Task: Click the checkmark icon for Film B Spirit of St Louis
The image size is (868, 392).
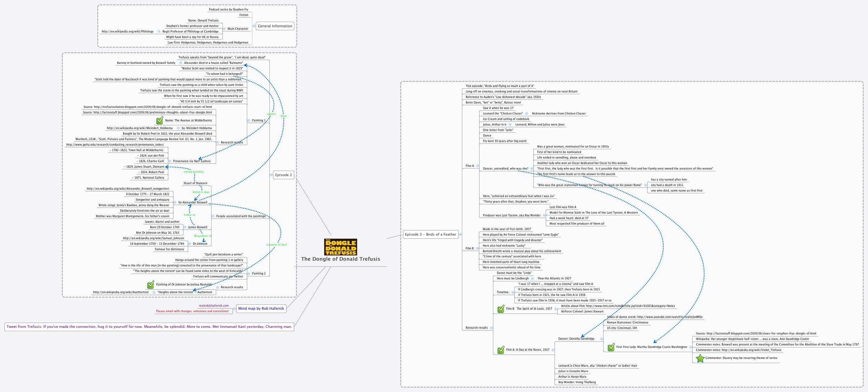Action: pyautogui.click(x=501, y=309)
